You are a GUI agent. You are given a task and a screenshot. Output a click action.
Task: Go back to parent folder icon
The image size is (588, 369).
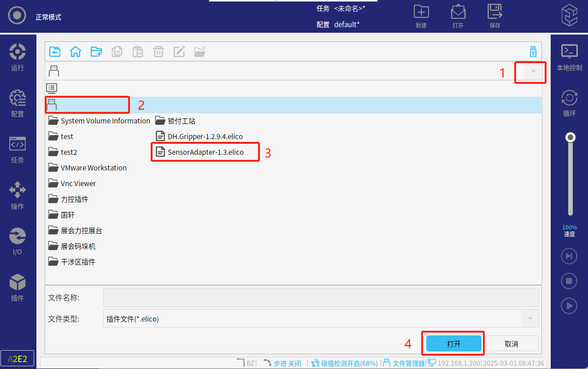55,52
